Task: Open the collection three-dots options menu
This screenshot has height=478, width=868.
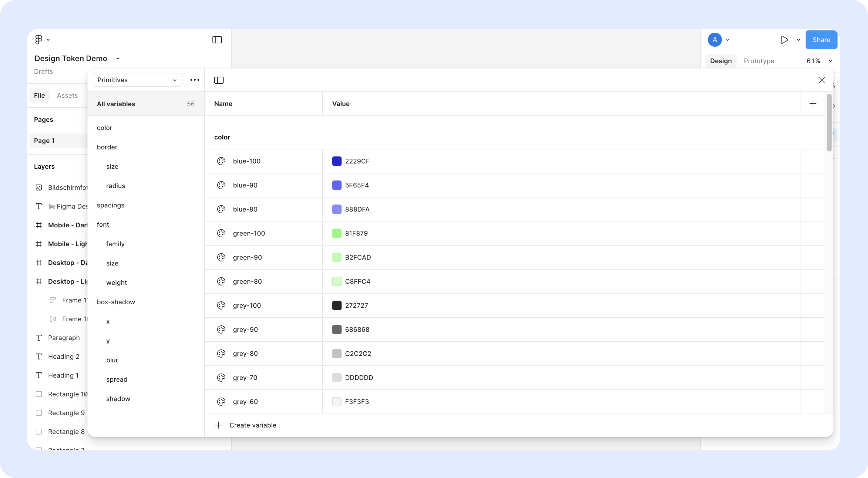Action: (x=195, y=80)
